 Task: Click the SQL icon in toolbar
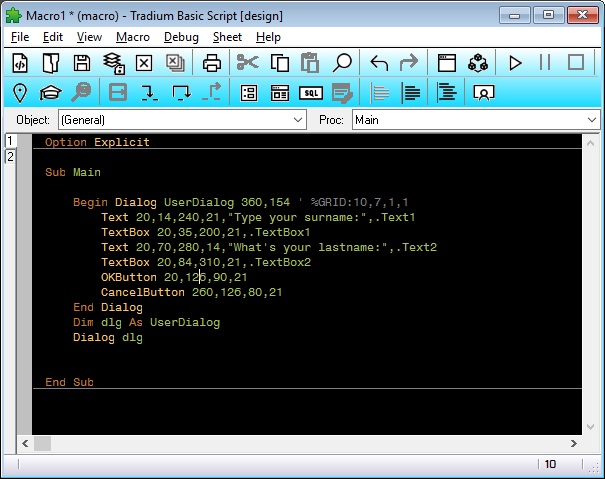click(312, 93)
